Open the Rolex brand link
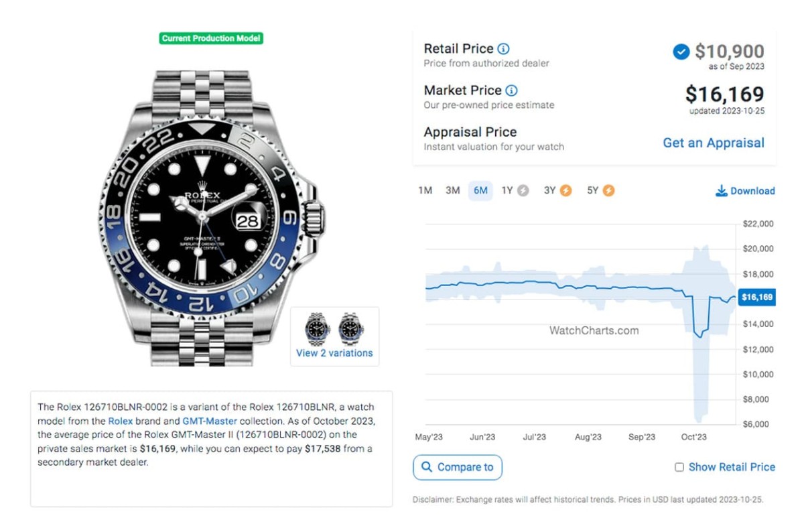 point(121,421)
